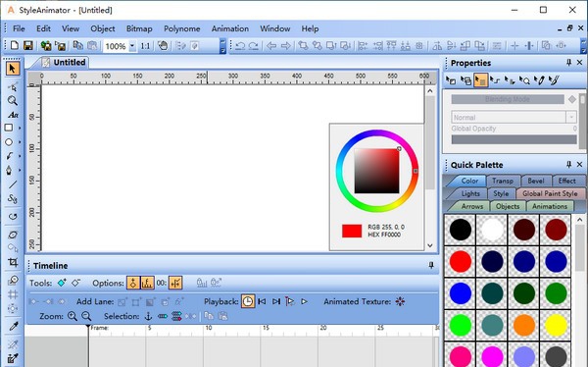The width and height of the screenshot is (588, 367).
Task: Pick the black color swatch
Action: pos(461,230)
